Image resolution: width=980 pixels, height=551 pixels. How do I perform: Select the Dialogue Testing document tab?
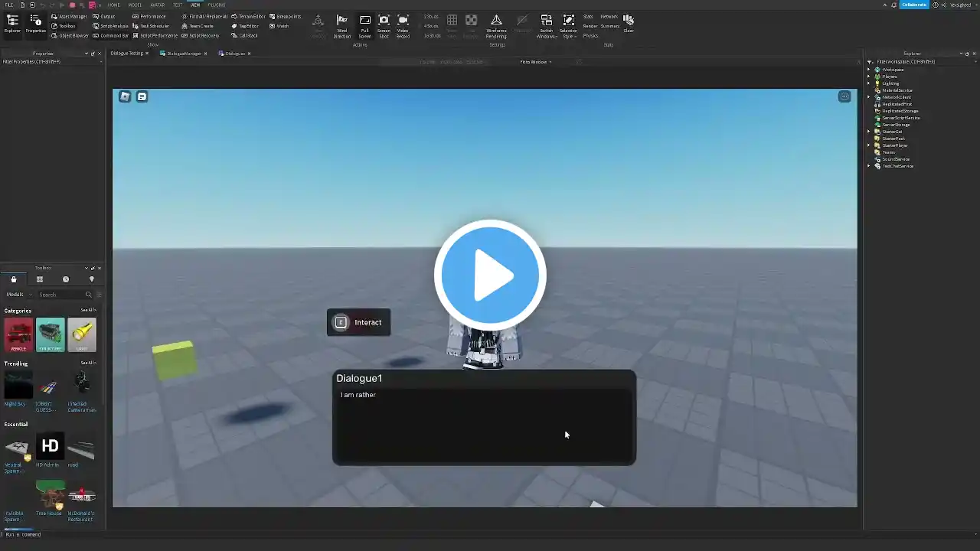(x=129, y=54)
